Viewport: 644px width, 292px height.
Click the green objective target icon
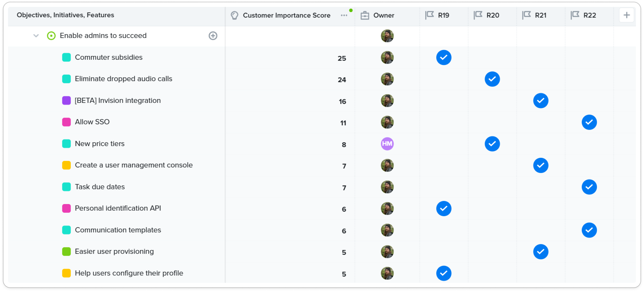[51, 36]
